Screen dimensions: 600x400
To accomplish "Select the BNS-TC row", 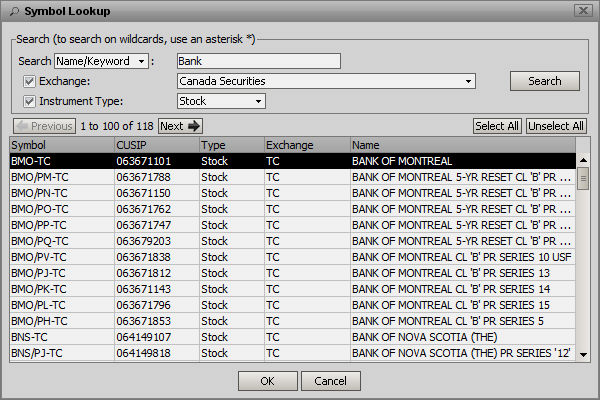I will 293,337.
